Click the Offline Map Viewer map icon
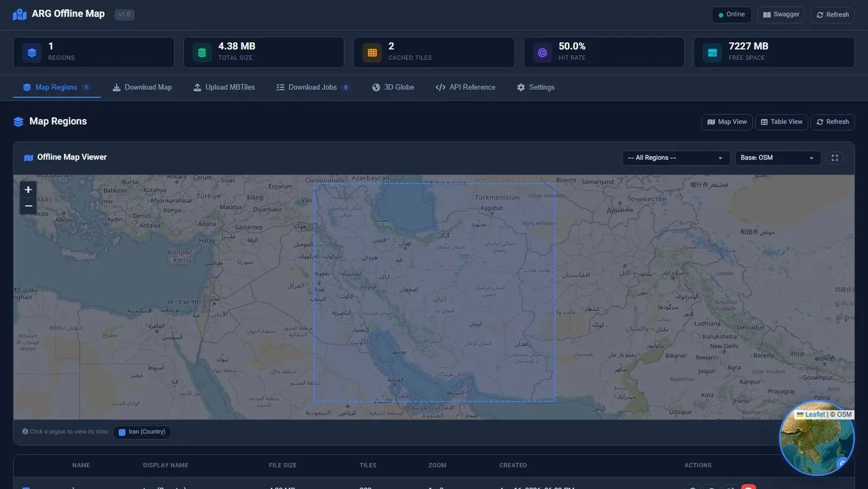The image size is (868, 489). click(29, 158)
